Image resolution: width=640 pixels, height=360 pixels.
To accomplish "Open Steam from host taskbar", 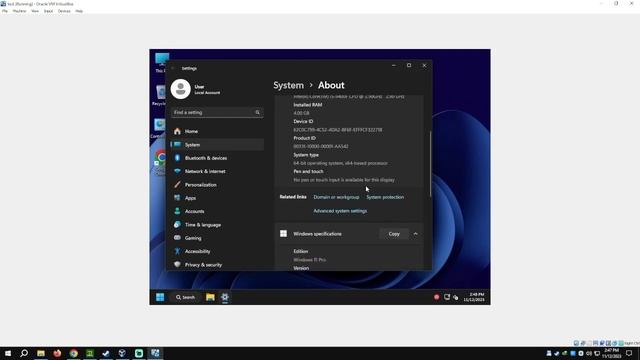I will point(106,353).
